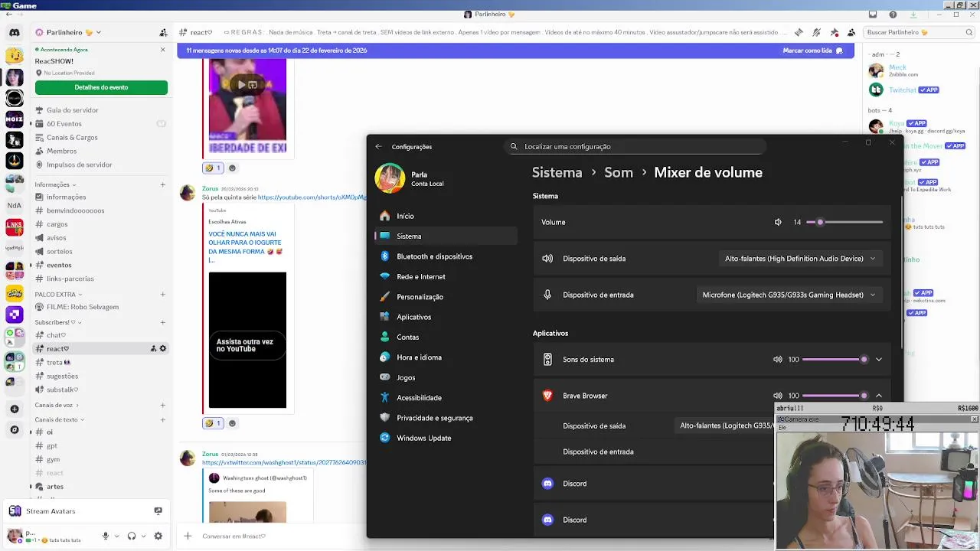Add a server with plus icon
The height and width of the screenshot is (551, 980).
(14, 409)
